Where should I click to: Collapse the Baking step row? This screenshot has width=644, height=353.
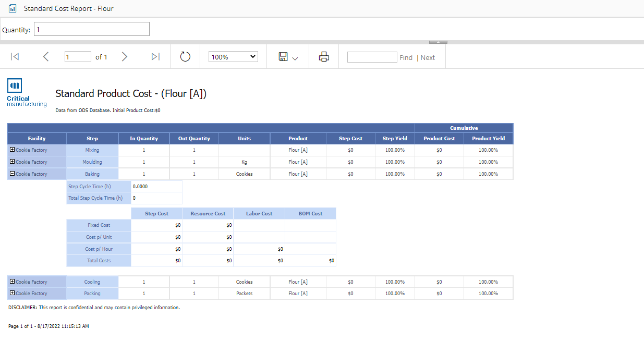coord(12,174)
